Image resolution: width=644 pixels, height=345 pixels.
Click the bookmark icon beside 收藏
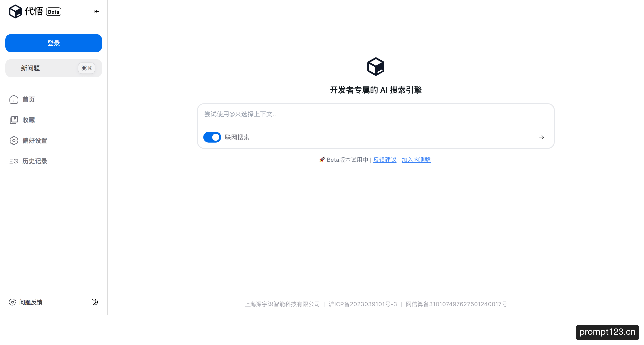pos(14,120)
